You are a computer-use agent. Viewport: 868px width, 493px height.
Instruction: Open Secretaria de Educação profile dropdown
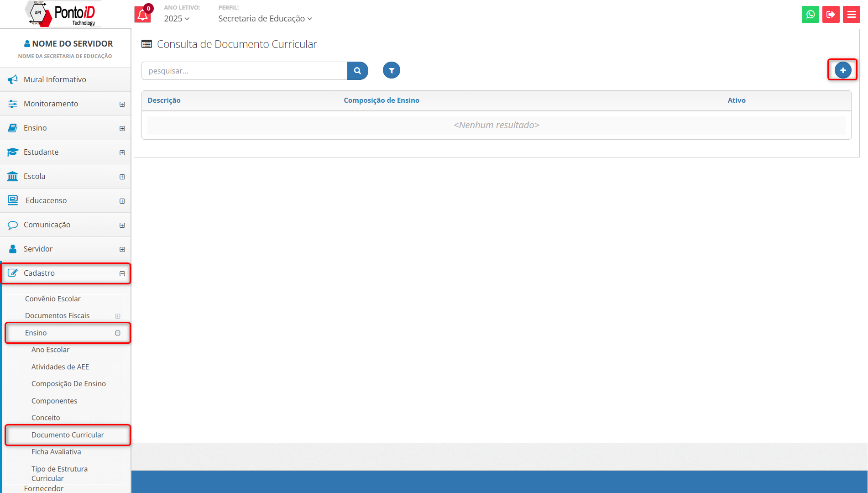coord(265,19)
